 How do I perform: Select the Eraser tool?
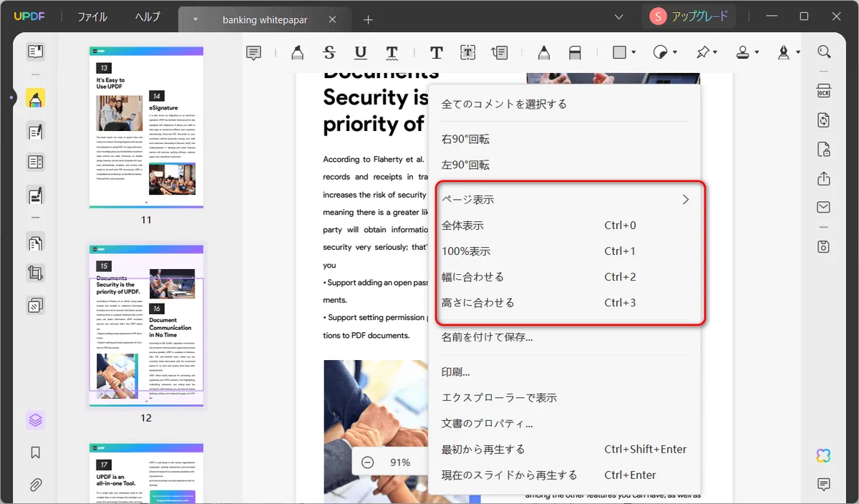(575, 52)
